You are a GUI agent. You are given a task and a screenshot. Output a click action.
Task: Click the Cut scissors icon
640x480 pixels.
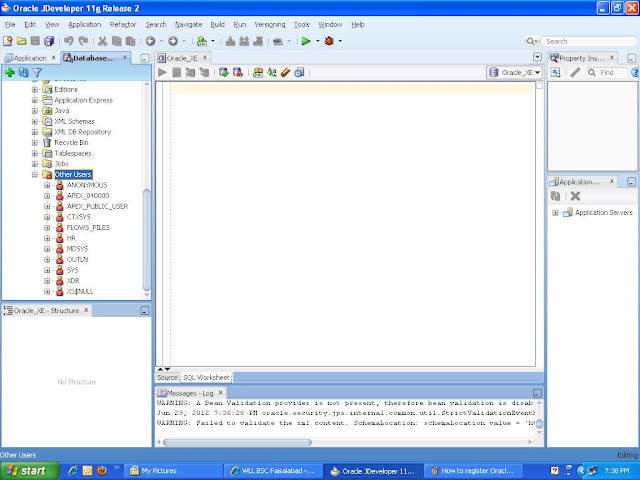click(x=102, y=41)
